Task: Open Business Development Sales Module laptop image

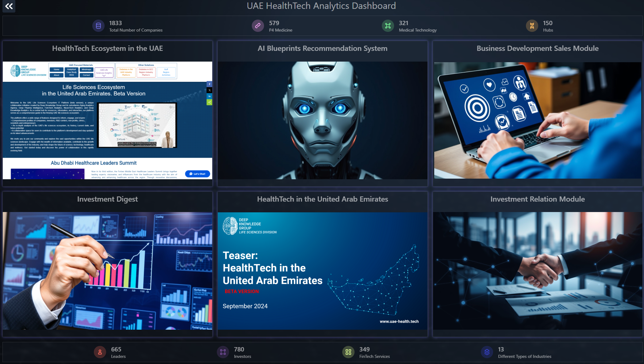Action: (x=537, y=120)
